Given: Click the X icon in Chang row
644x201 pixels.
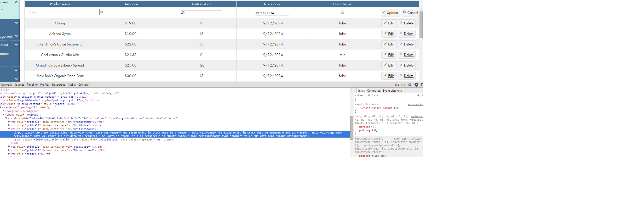Looking at the screenshot, I should 401,23.
